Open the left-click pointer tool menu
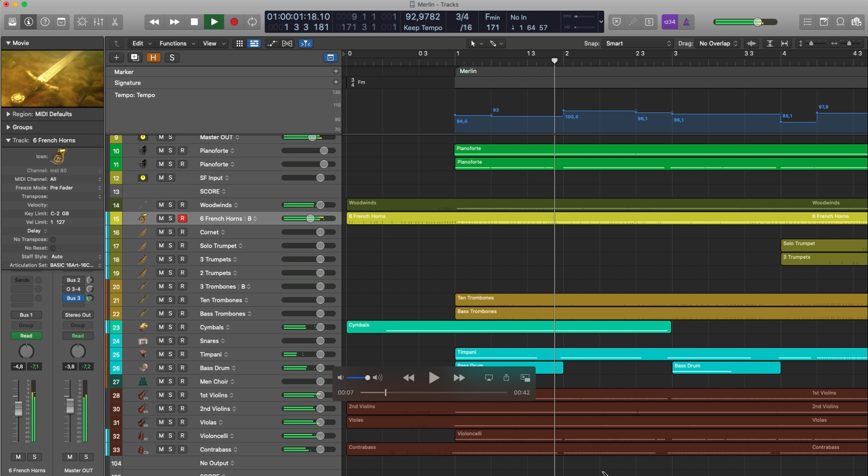 (476, 43)
